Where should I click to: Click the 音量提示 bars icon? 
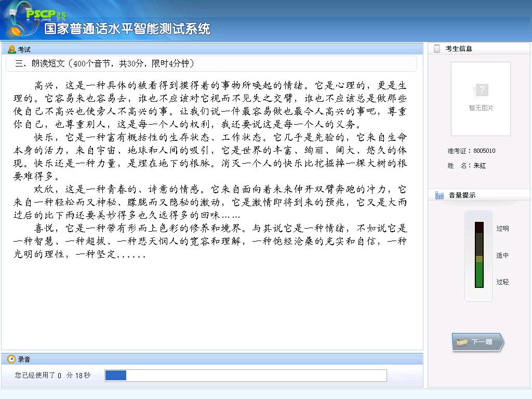440,195
